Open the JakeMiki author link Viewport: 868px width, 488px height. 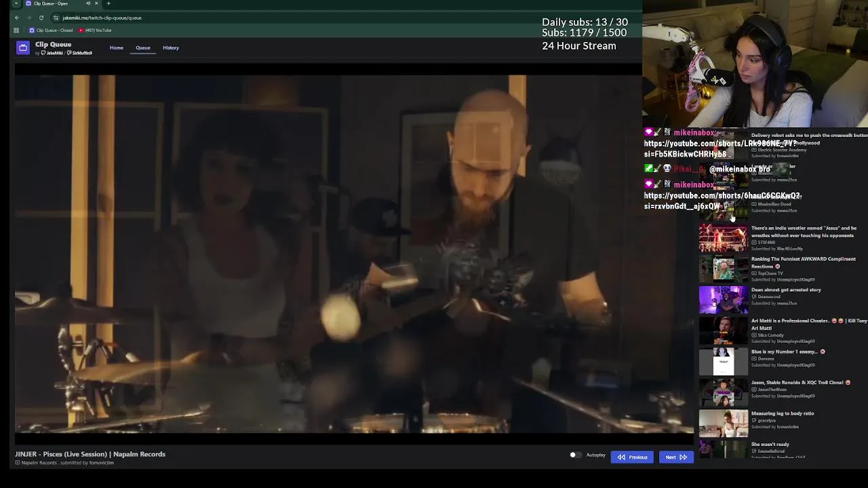(x=54, y=53)
